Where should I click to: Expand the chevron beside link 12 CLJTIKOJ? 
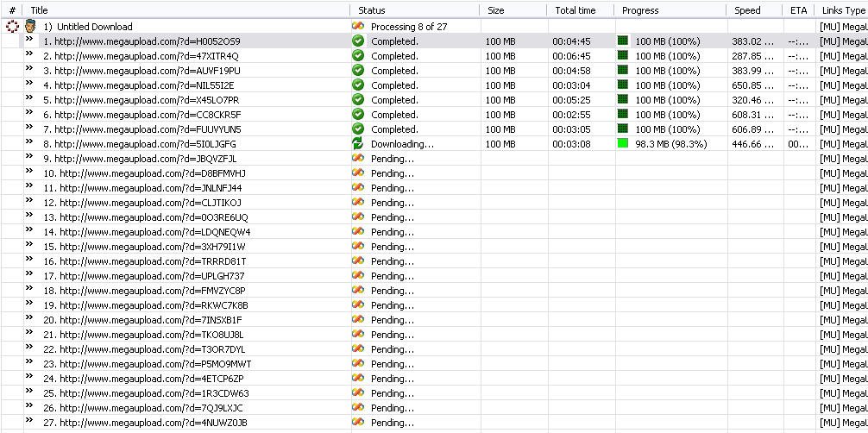(x=29, y=200)
